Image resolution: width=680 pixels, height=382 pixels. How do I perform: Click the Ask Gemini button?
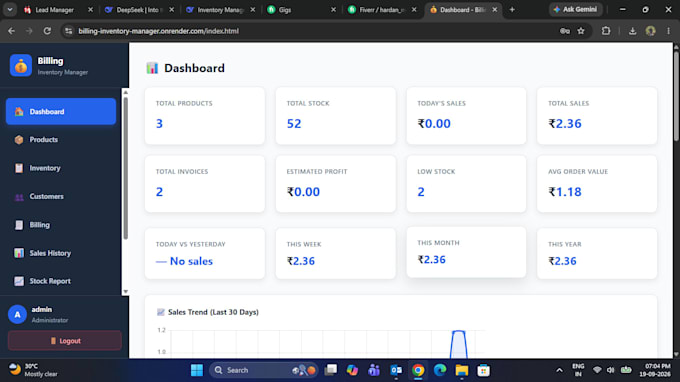pos(575,10)
